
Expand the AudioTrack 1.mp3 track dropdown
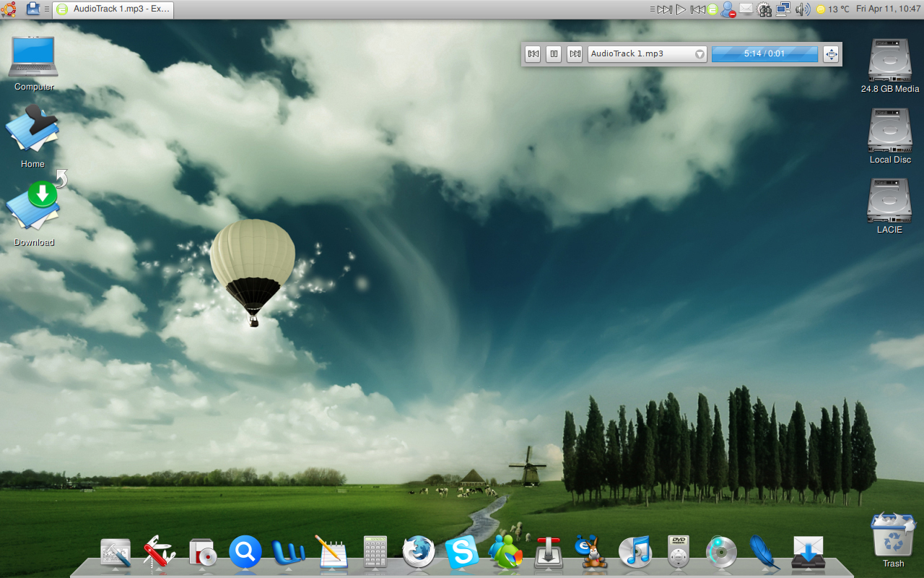pos(648,54)
